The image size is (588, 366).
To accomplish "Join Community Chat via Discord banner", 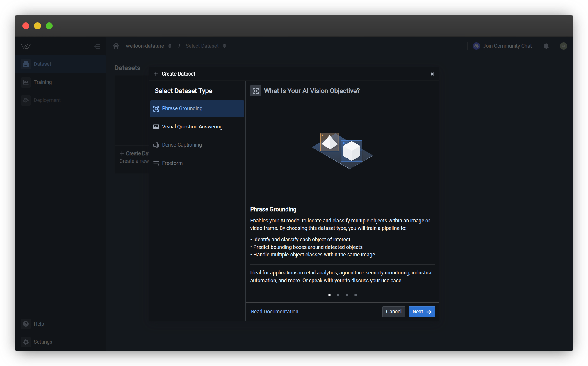I will pos(502,46).
